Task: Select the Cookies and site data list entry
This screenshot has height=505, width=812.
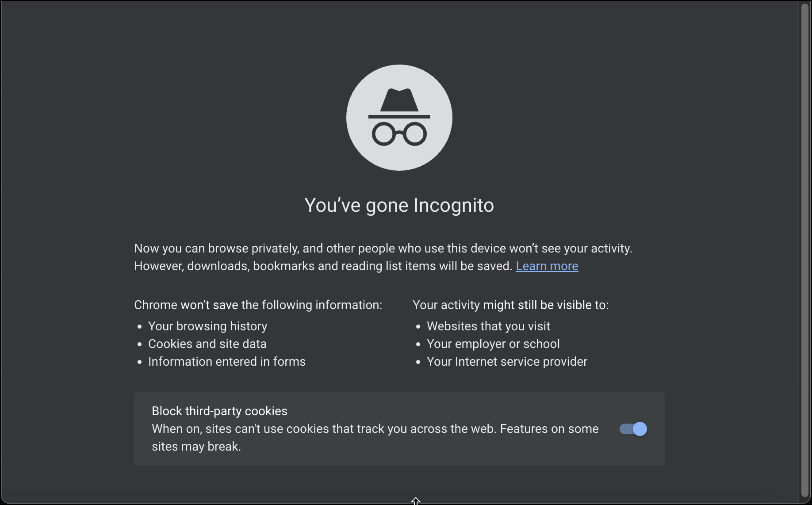Action: pyautogui.click(x=207, y=344)
